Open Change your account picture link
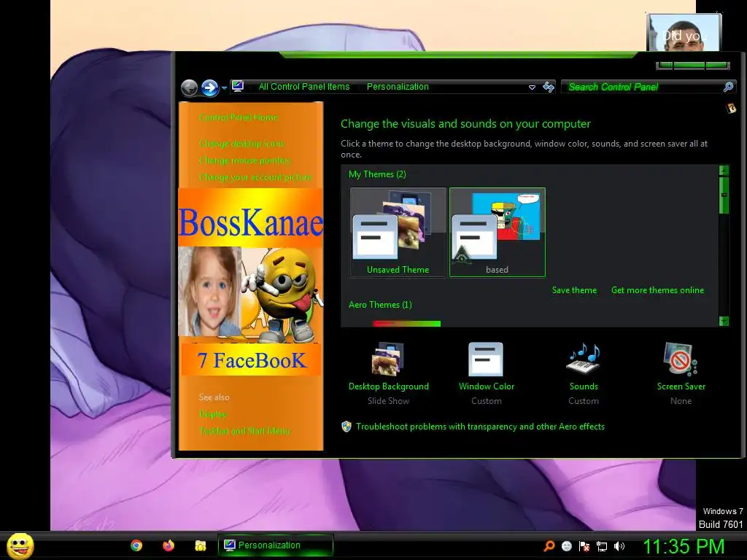The image size is (747, 560). [255, 177]
